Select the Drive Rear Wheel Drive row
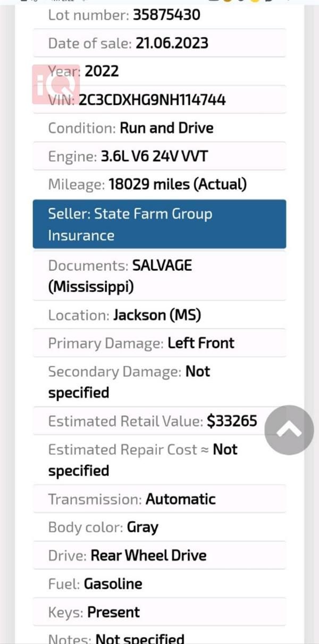 pyautogui.click(x=159, y=556)
